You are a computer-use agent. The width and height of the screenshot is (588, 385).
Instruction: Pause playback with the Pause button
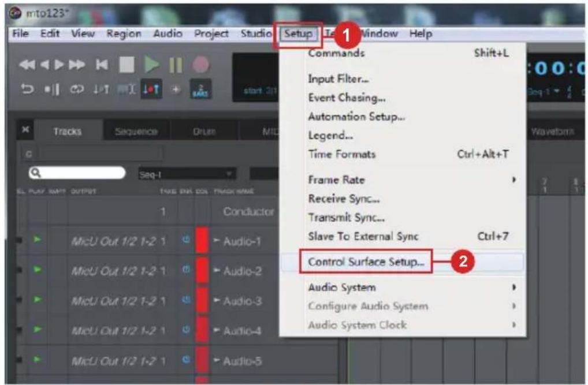click(176, 65)
